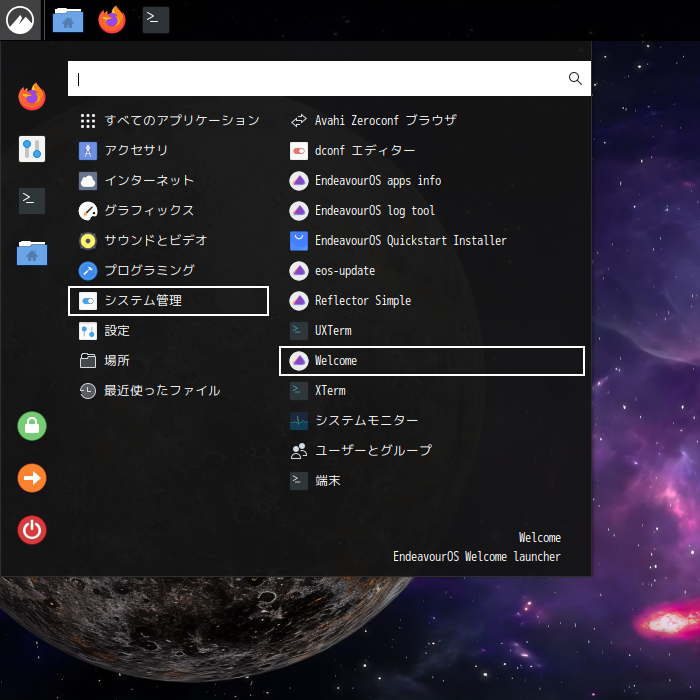The image size is (700, 700).
Task: Select the サウンドとビデオ category
Action: pyautogui.click(x=168, y=241)
